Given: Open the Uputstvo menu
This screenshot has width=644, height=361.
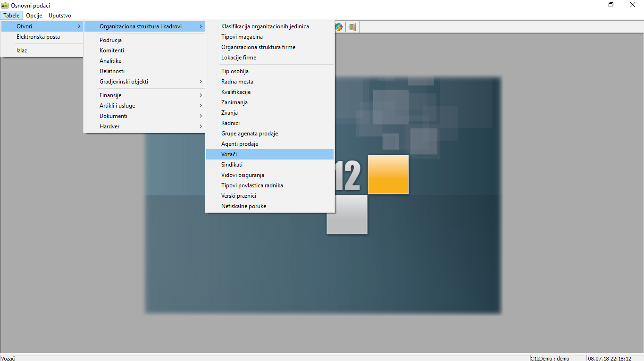Looking at the screenshot, I should tap(60, 16).
